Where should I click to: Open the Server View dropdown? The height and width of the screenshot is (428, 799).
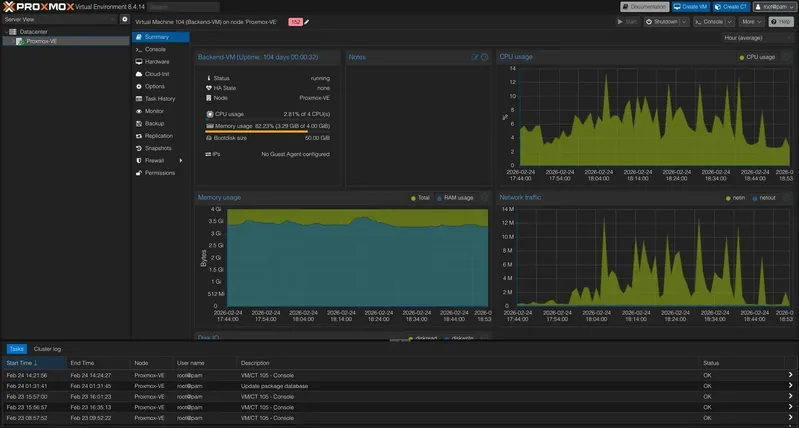pyautogui.click(x=60, y=19)
